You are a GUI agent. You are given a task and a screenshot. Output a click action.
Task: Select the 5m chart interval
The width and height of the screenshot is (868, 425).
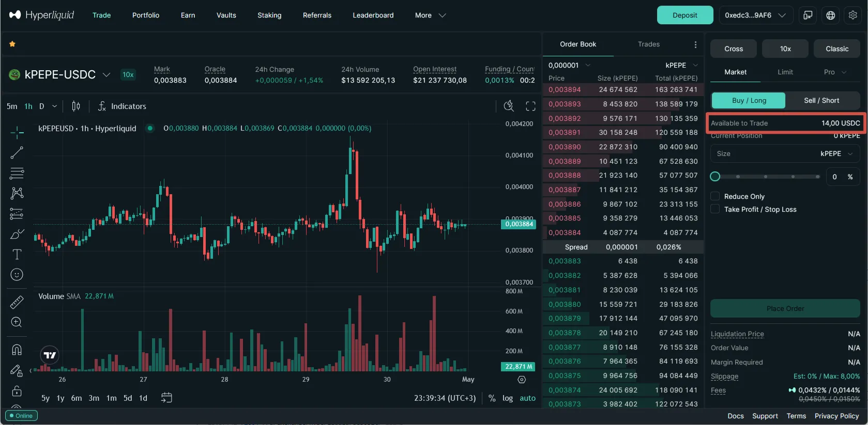pyautogui.click(x=12, y=106)
